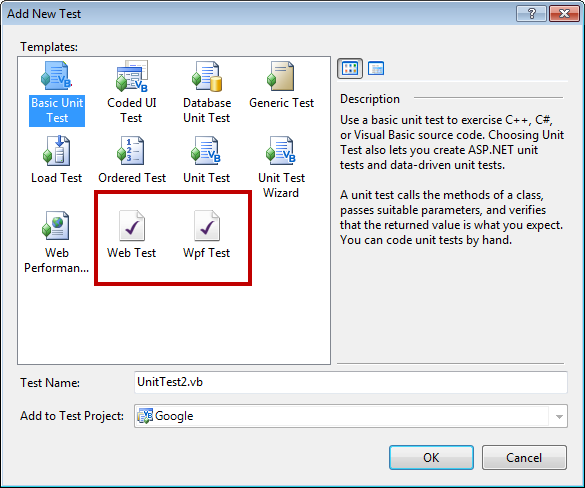Screen dimensions: 585x488
Task: Close the Add New Test dialog
Action: pyautogui.click(x=564, y=14)
